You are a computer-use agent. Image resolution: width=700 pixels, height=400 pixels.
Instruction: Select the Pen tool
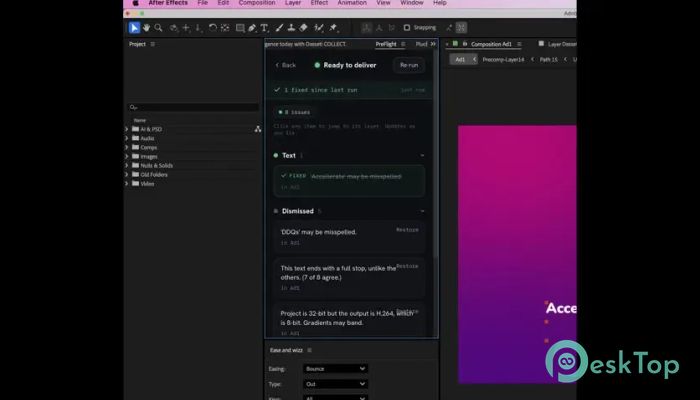pyautogui.click(x=252, y=28)
